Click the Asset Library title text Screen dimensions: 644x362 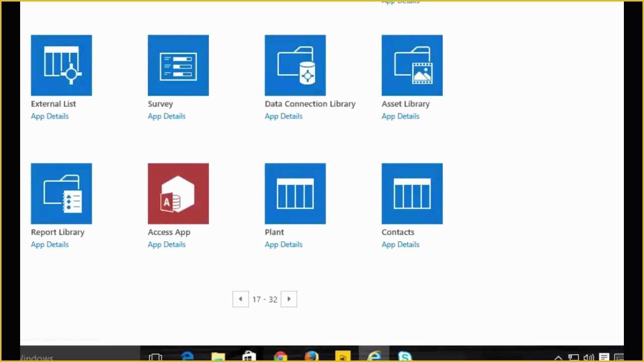[x=406, y=104]
